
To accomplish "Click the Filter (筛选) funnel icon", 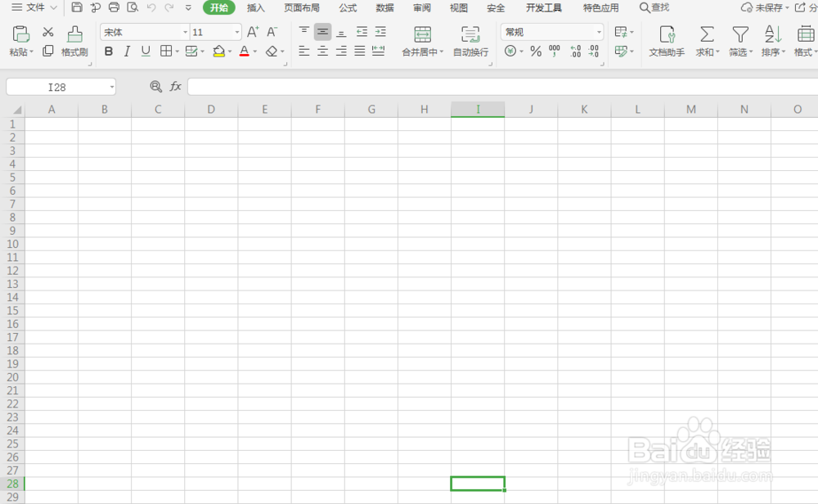I will point(740,34).
